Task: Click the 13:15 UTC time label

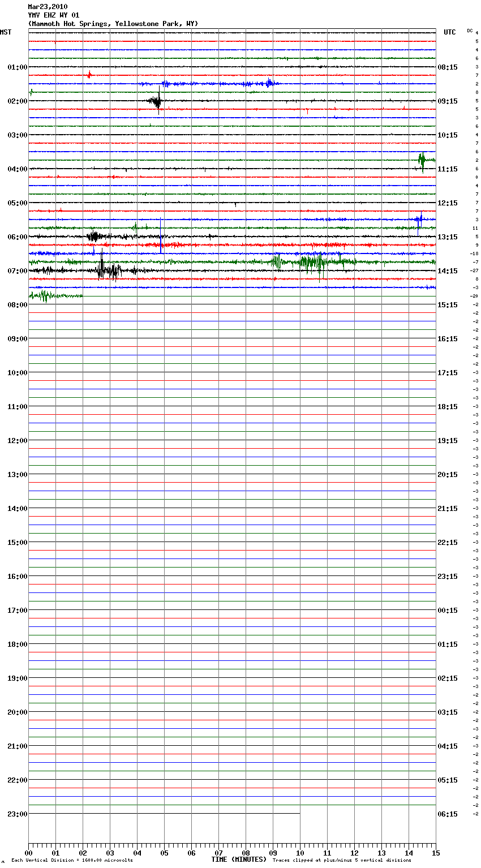Action: click(x=448, y=237)
